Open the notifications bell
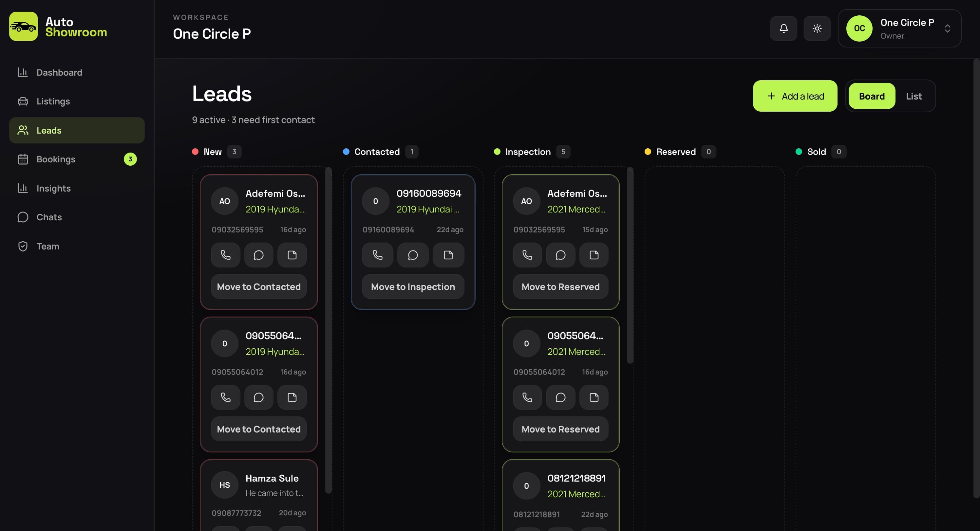The image size is (980, 531). pyautogui.click(x=784, y=28)
